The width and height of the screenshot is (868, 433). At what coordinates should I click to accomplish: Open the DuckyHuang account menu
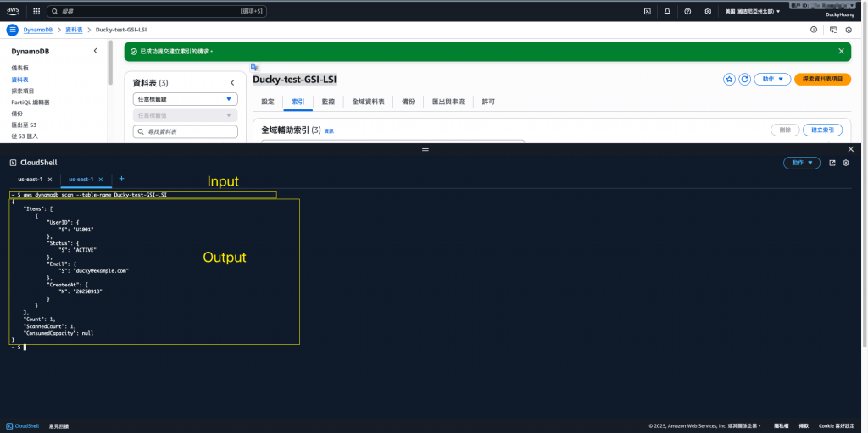pyautogui.click(x=840, y=15)
